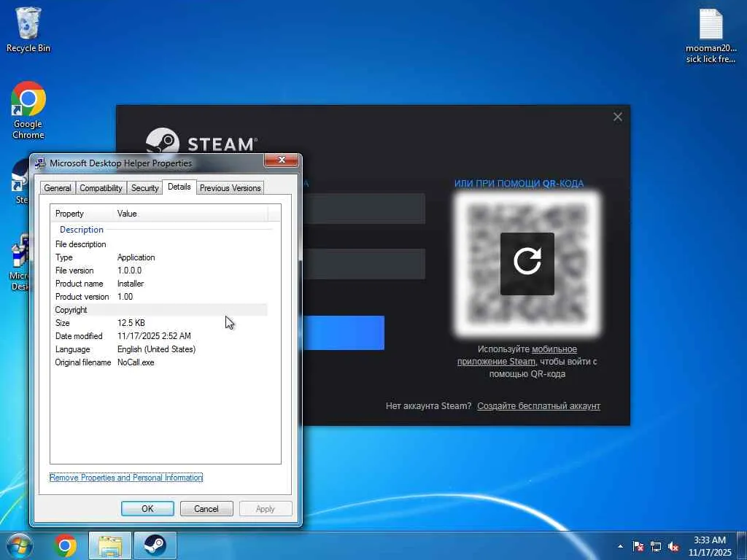Select the partly hidden Steam desktop shortcut
Viewport: 747px width, 560px height.
[x=20, y=182]
